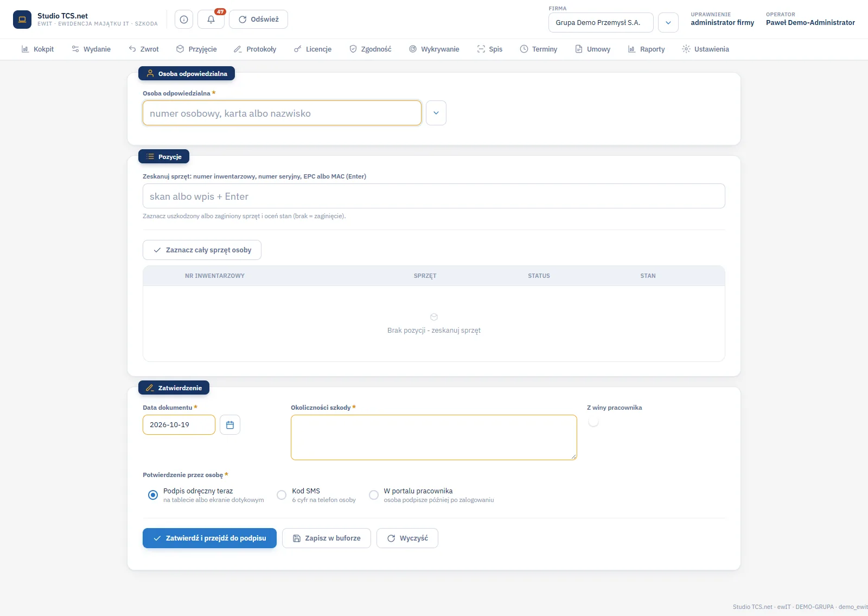868x616 pixels.
Task: Open Ustawienia settings menu item
Action: click(x=706, y=49)
